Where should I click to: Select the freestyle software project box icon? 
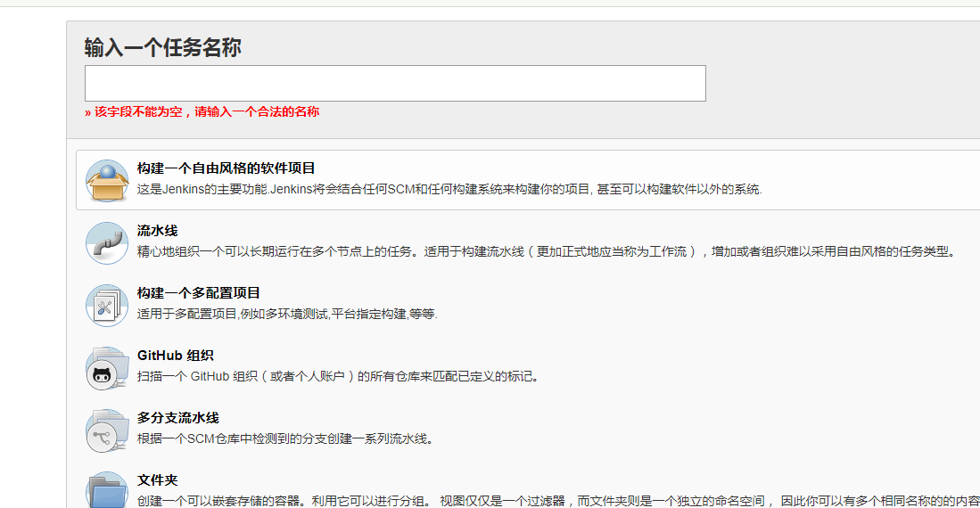pos(107,181)
